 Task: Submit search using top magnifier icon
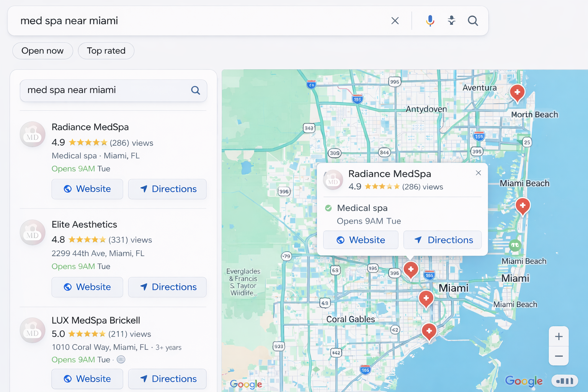coord(473,21)
